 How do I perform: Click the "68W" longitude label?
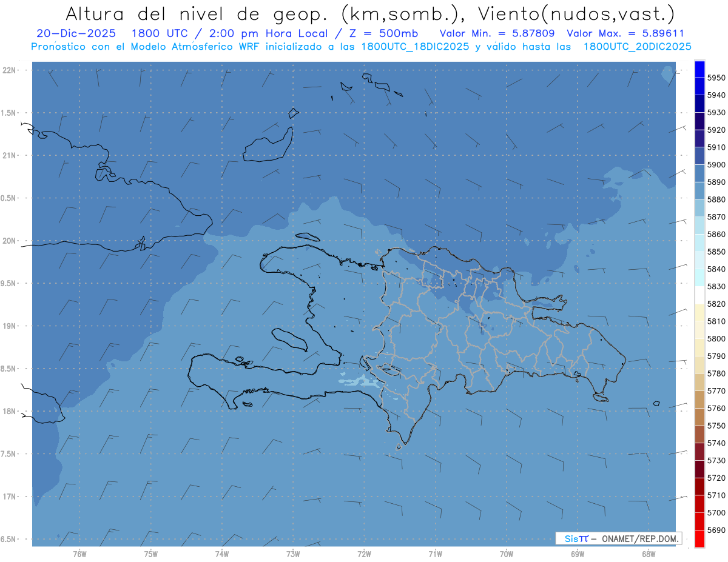click(x=649, y=554)
